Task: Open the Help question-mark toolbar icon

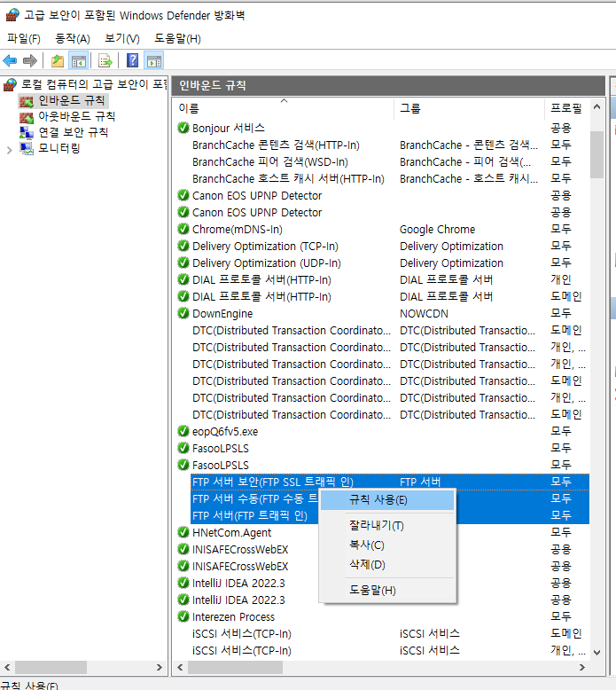Action: [x=132, y=60]
